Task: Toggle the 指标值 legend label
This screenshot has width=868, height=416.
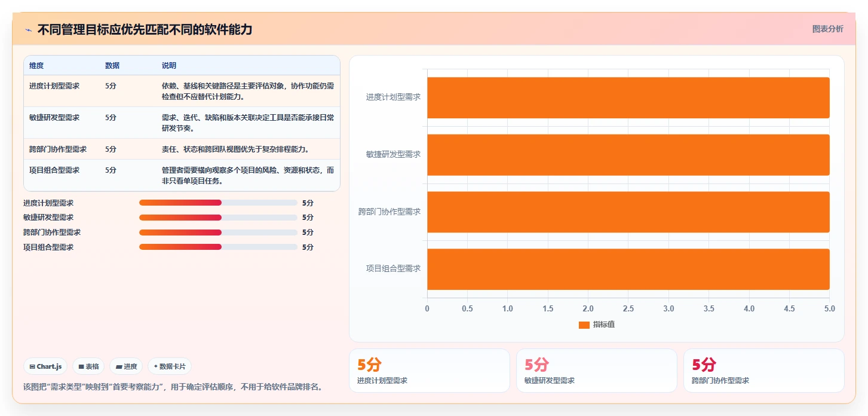Action: click(604, 325)
